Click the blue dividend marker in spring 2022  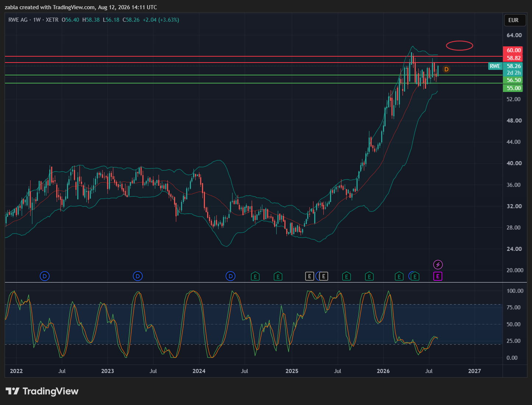tap(45, 276)
